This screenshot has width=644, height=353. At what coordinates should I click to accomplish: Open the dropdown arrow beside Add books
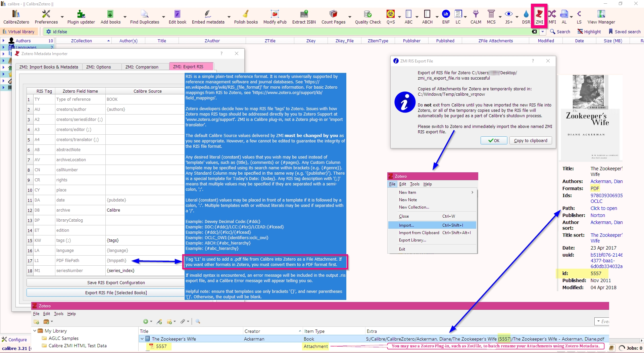click(125, 17)
